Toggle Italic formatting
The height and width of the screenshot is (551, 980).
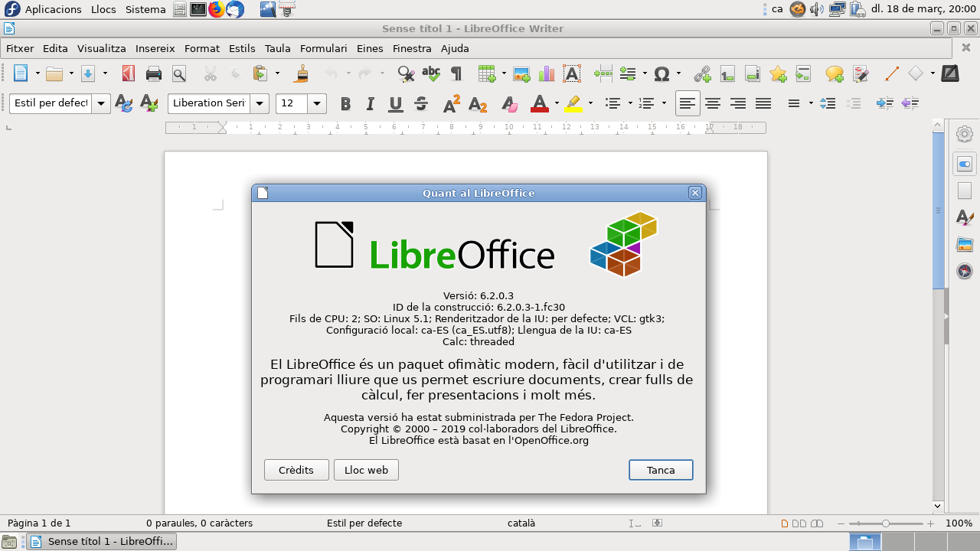371,103
